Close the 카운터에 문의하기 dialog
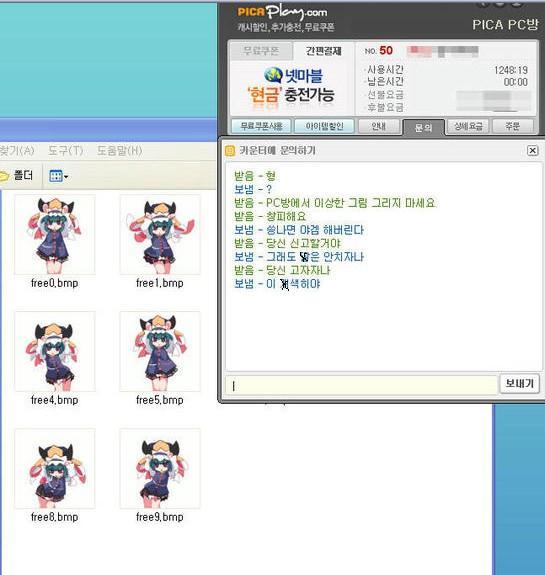The image size is (545, 575). coord(533,150)
